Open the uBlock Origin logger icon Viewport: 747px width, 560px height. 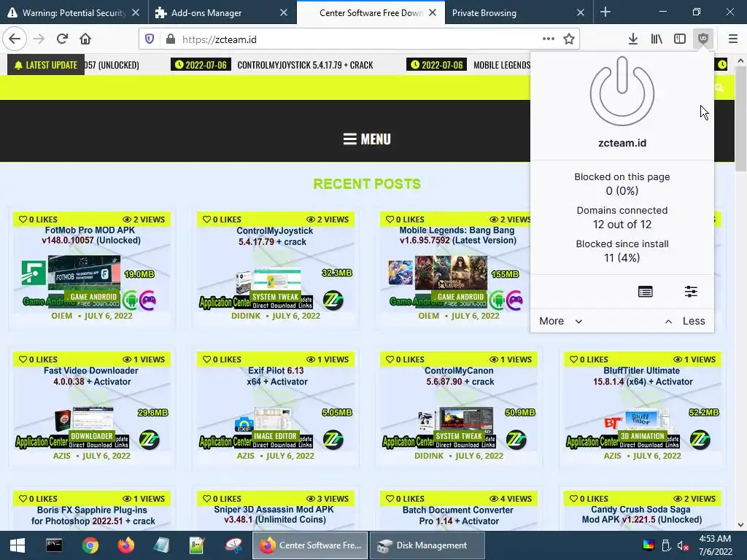645,292
